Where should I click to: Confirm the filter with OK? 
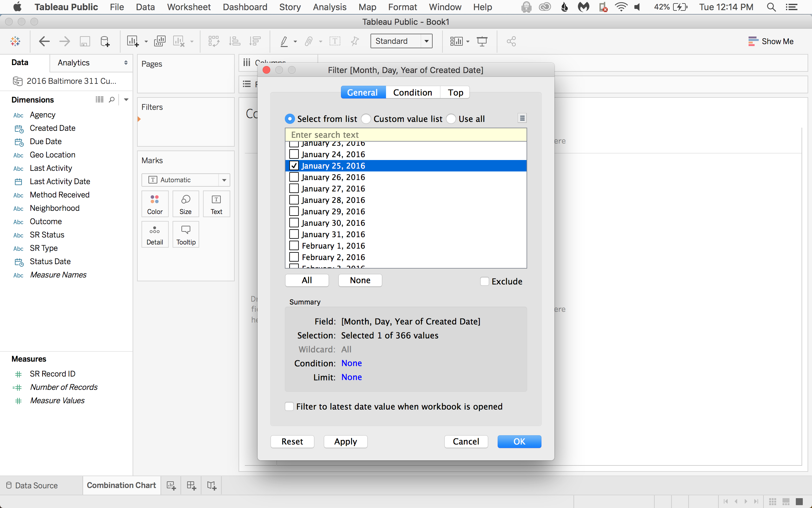click(x=520, y=441)
